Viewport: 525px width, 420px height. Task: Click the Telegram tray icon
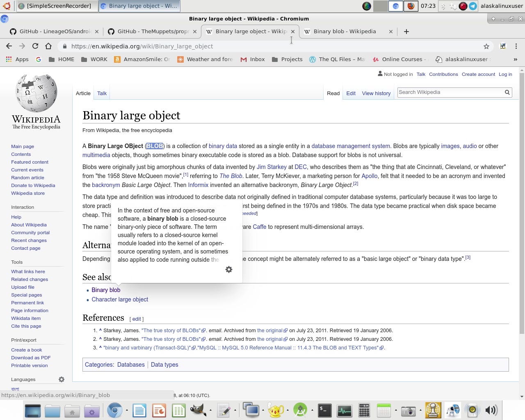tap(473, 6)
